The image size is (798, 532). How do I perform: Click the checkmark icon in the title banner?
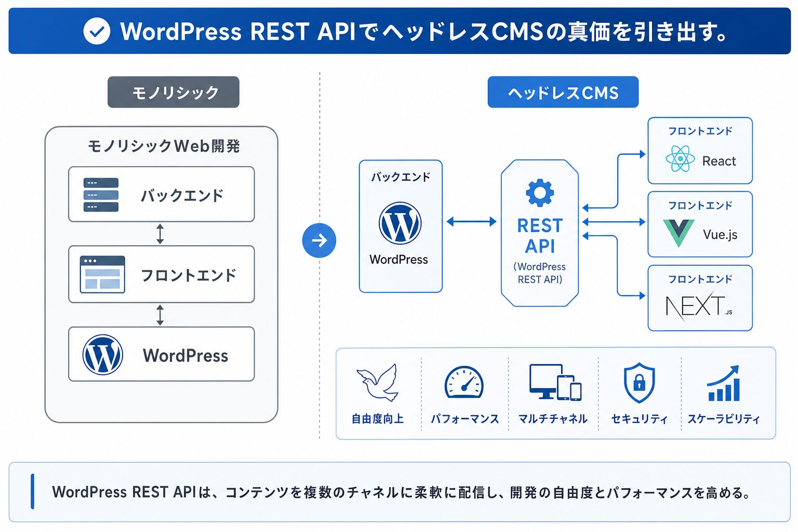[97, 31]
